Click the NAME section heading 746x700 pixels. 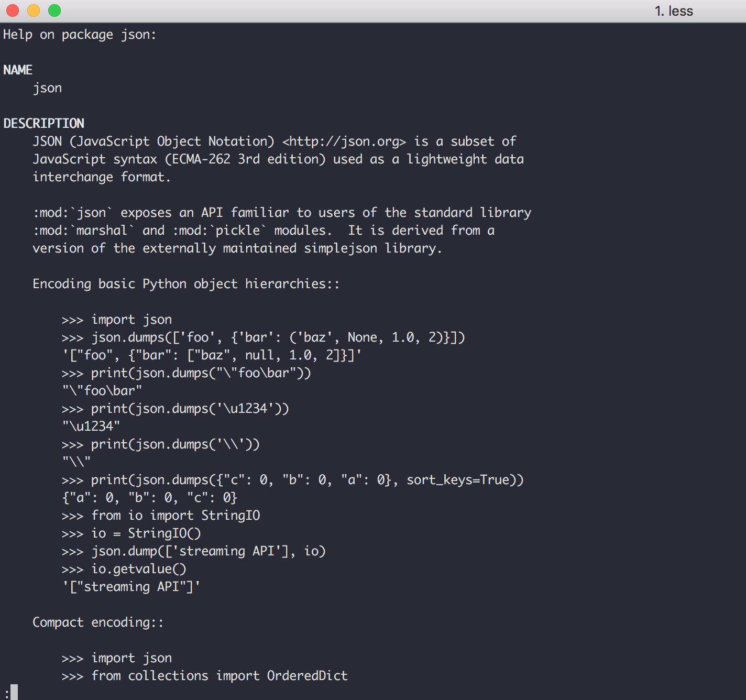18,70
